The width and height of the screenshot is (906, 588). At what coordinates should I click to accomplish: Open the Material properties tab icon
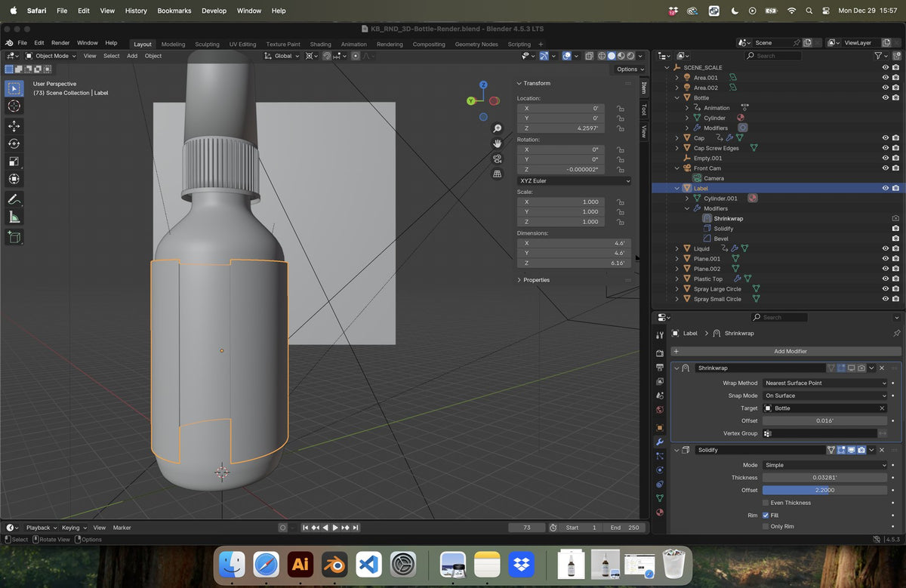(660, 513)
